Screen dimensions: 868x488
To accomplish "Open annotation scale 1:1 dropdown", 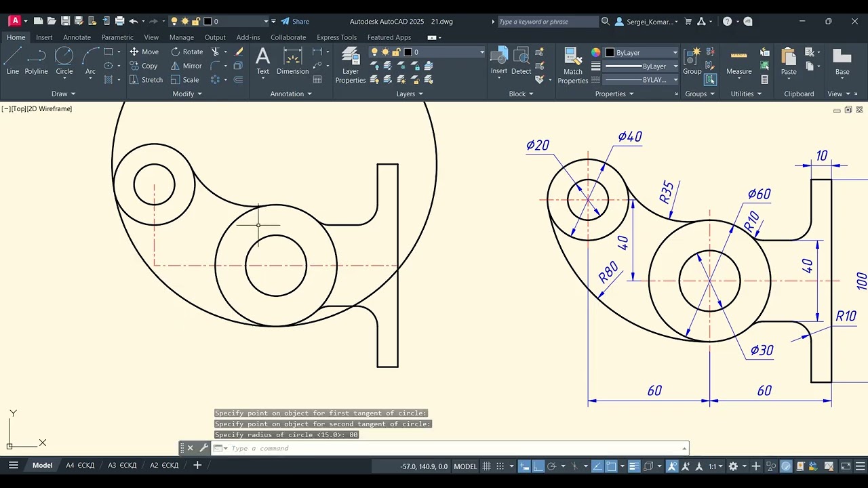I will coord(715,466).
